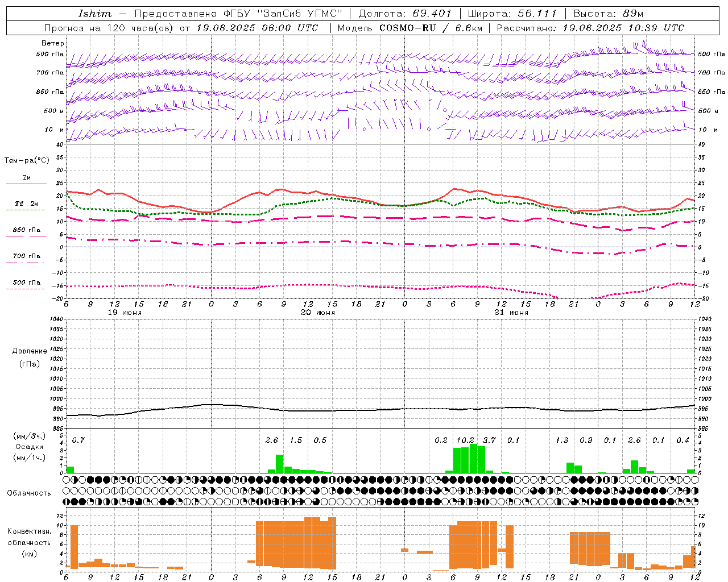Screen dimensions: 728x582
Task: Click the "19 июня" date label
Action: coord(125,313)
